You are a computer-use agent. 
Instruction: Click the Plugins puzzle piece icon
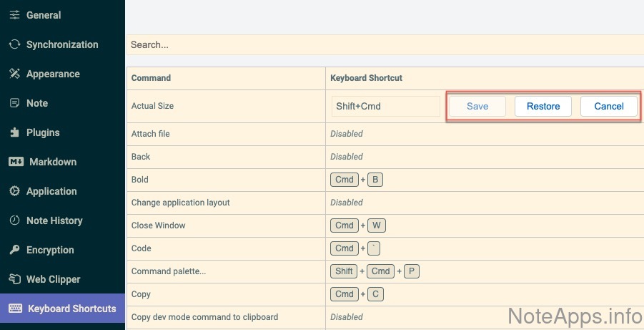coord(14,132)
